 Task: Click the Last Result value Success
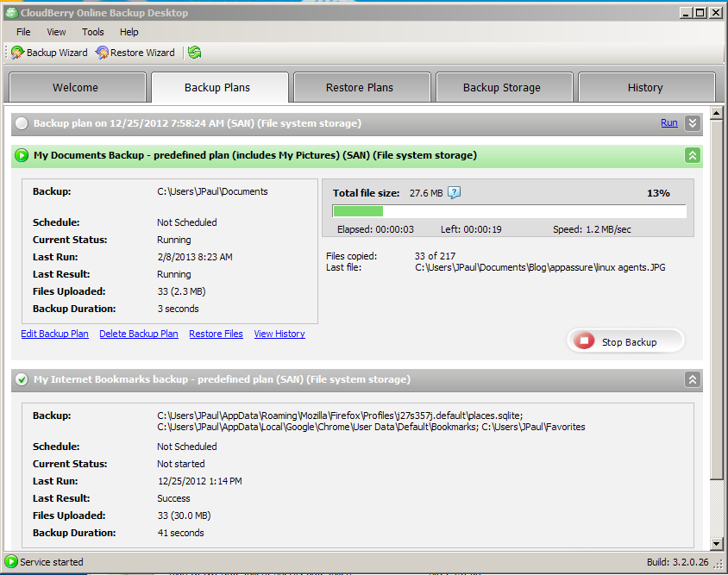(x=173, y=498)
